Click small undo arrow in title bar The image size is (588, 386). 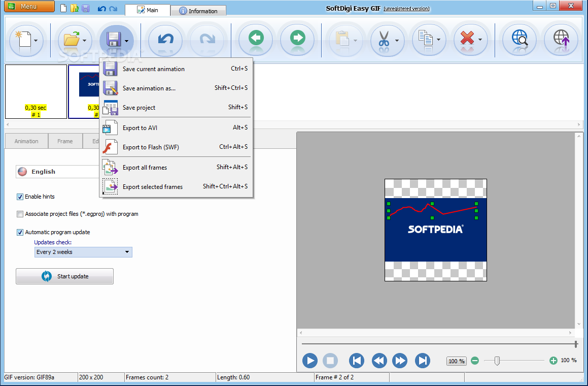[x=101, y=9]
